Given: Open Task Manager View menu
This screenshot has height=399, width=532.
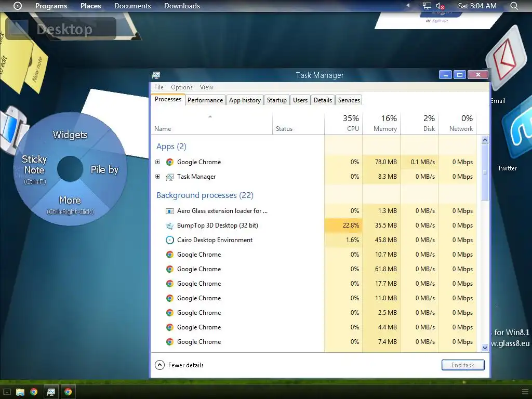Looking at the screenshot, I should click(206, 87).
